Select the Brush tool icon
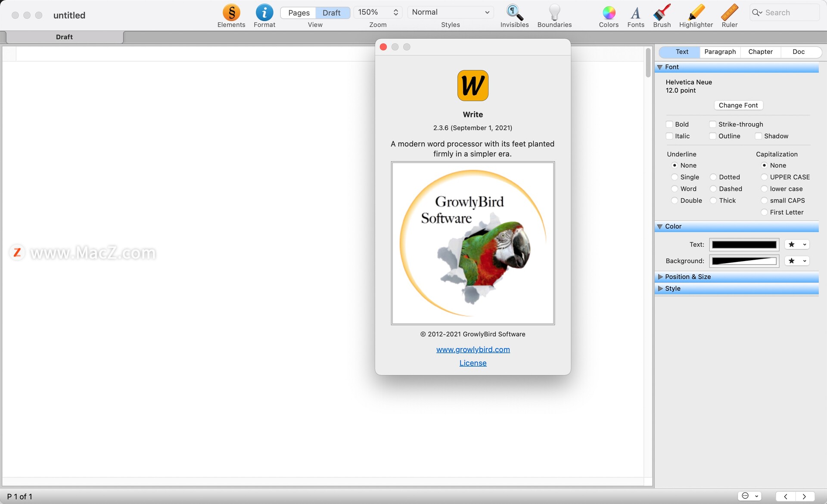This screenshot has width=827, height=504. (662, 12)
